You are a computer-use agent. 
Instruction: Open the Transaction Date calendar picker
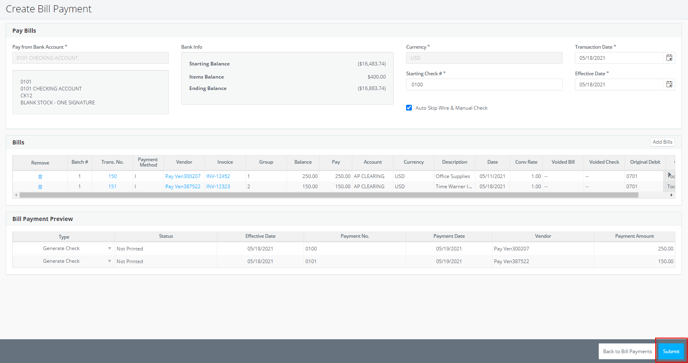[x=669, y=58]
